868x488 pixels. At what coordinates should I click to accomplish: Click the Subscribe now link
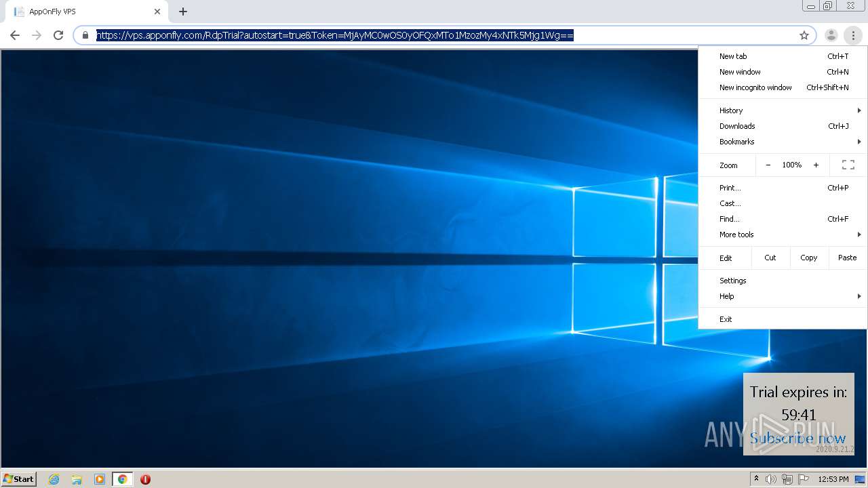[x=797, y=438]
